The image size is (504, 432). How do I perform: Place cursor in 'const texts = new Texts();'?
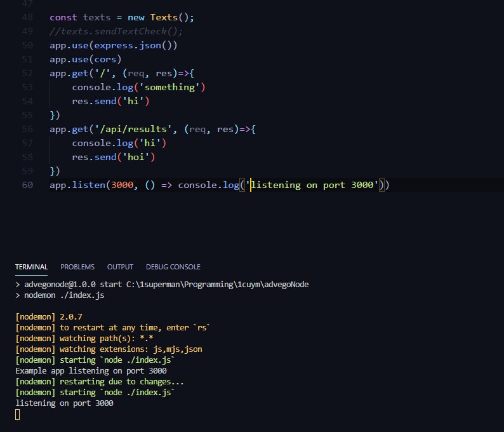coord(122,17)
